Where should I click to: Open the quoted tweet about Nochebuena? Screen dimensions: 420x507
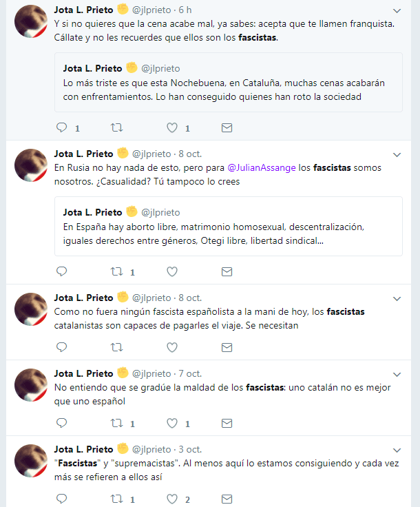(x=229, y=82)
